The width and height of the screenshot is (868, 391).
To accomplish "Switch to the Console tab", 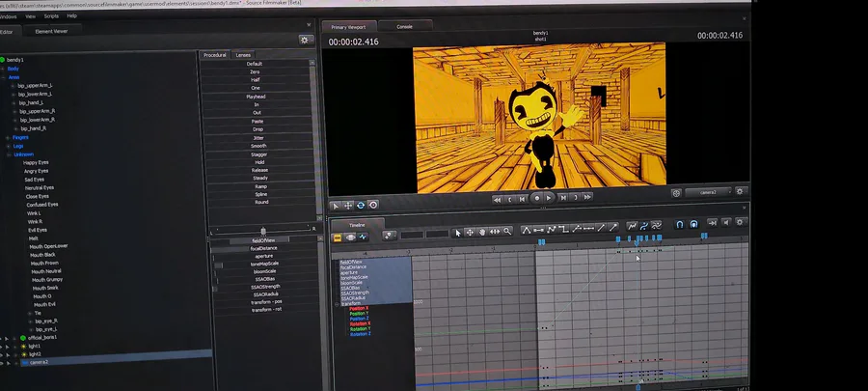I will click(404, 27).
